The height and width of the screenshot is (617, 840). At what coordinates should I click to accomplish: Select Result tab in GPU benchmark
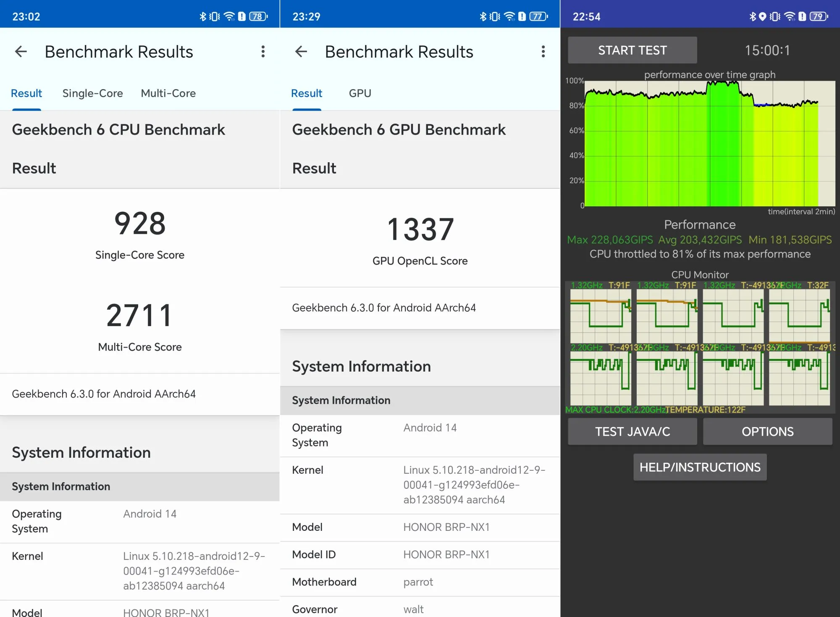click(x=307, y=93)
